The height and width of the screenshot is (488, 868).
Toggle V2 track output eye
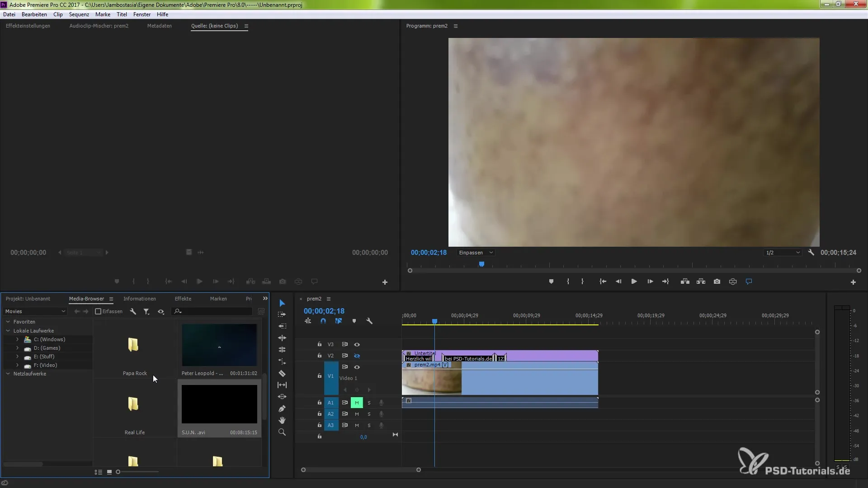(x=357, y=356)
